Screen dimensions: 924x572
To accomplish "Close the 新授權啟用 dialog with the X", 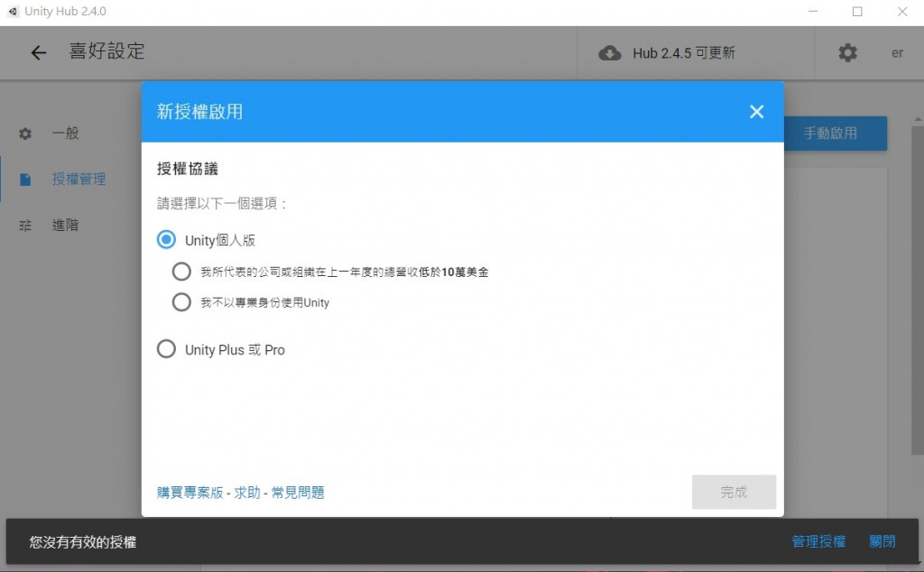I will pos(757,111).
